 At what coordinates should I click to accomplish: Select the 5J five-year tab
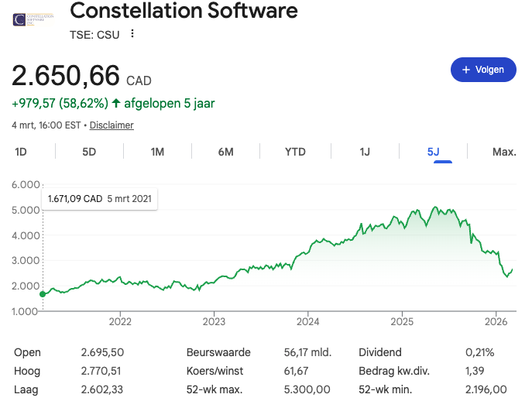pos(433,152)
